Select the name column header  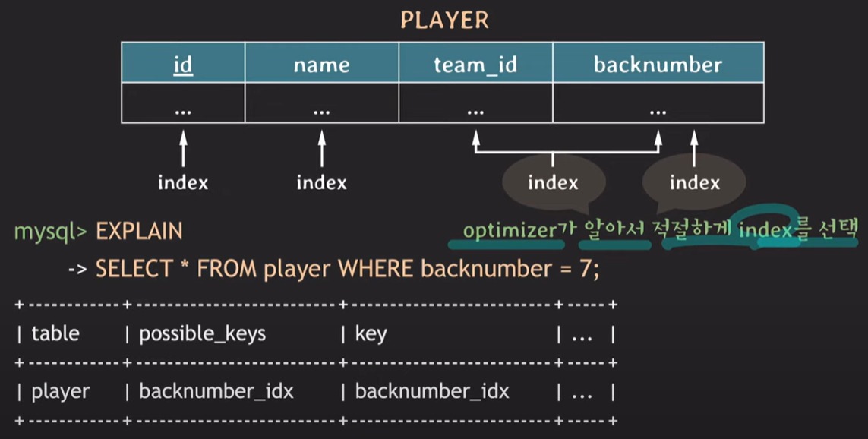tap(322, 62)
